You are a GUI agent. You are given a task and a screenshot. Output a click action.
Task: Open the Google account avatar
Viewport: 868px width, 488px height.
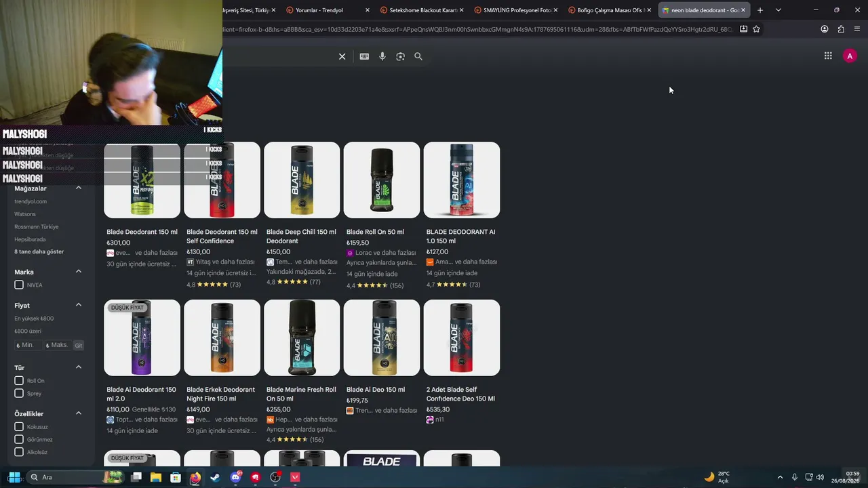pos(850,56)
